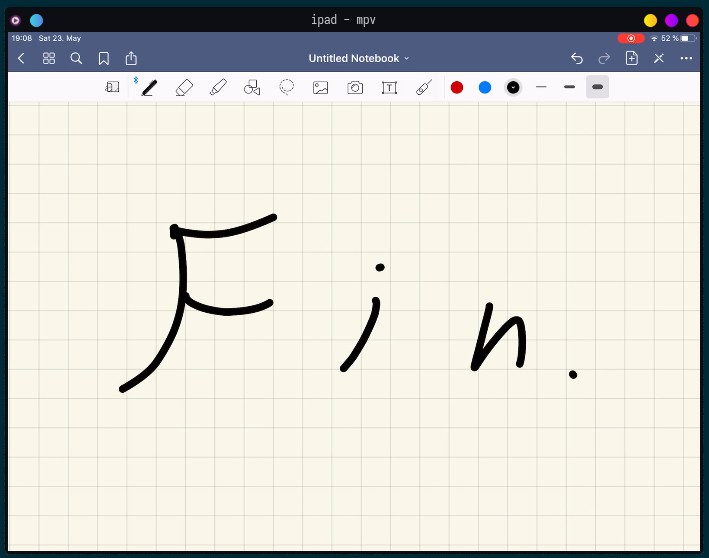
Task: Add a new page
Action: coord(632,58)
